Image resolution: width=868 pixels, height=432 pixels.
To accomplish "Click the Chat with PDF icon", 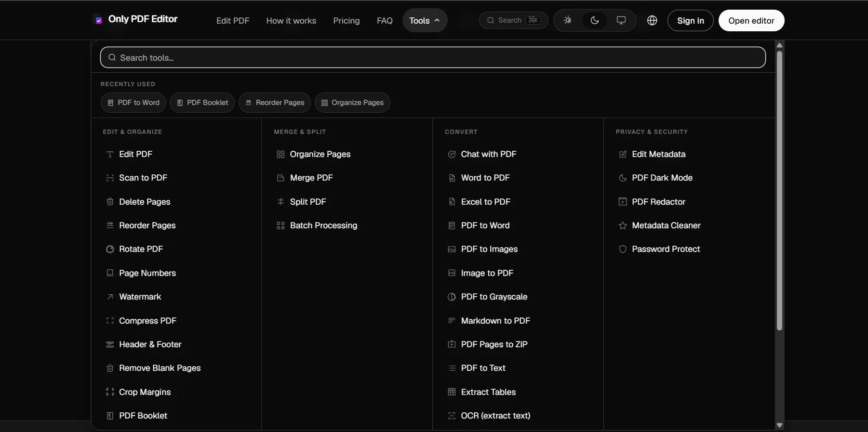I will tap(452, 154).
